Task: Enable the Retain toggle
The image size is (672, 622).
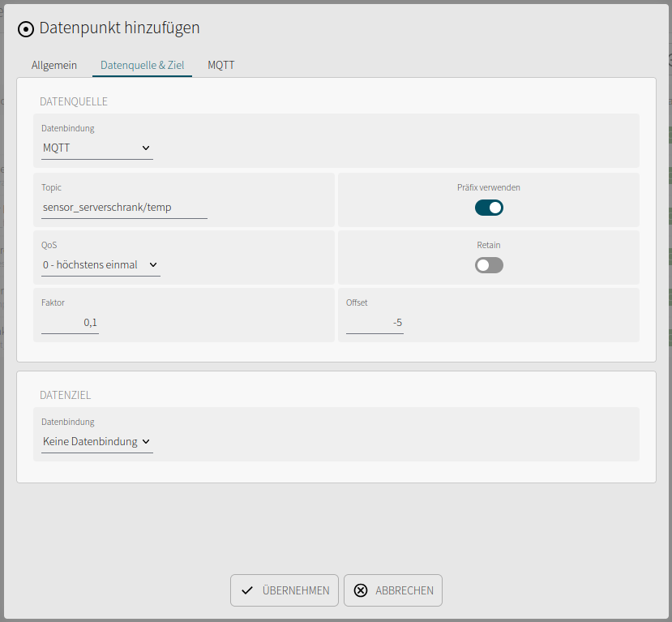Action: coord(489,265)
